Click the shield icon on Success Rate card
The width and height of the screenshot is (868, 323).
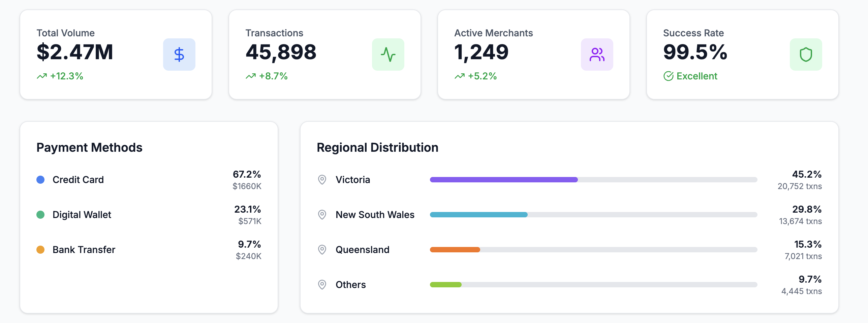point(806,54)
